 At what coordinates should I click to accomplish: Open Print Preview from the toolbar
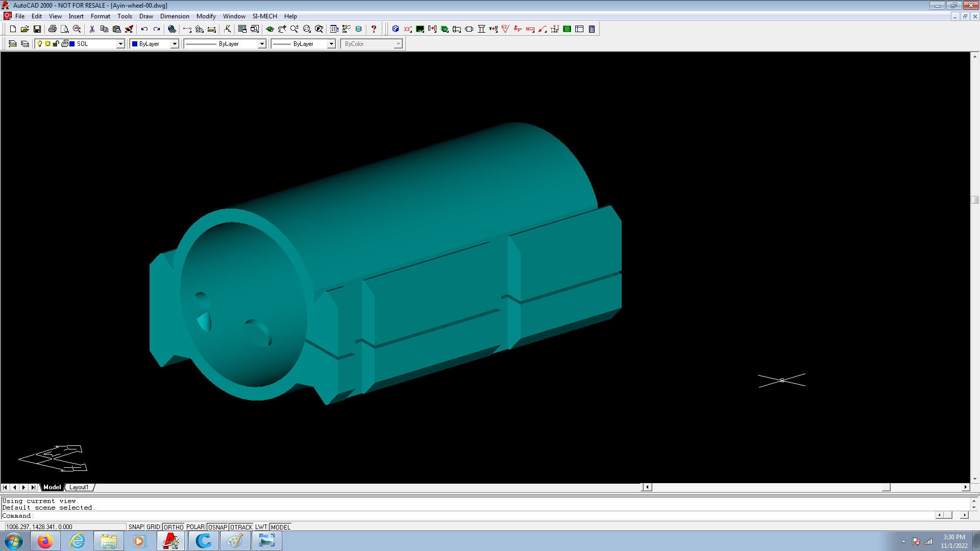click(x=64, y=29)
